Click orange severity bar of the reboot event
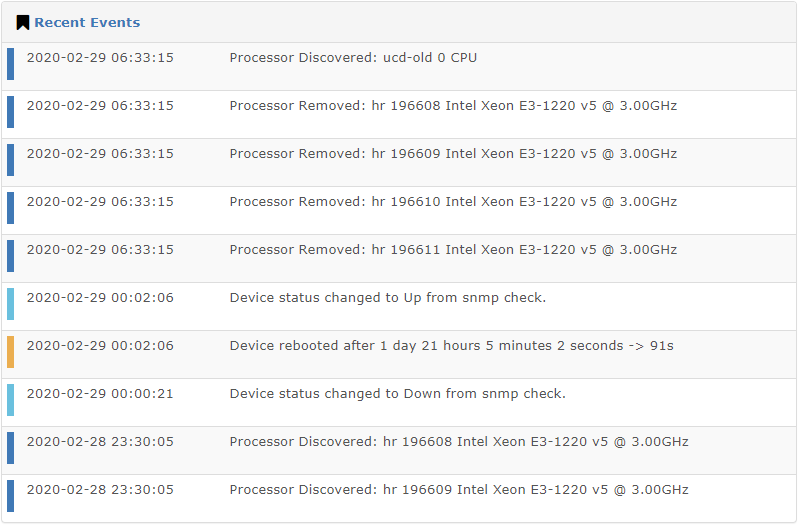This screenshot has height=525, width=799. (x=10, y=352)
